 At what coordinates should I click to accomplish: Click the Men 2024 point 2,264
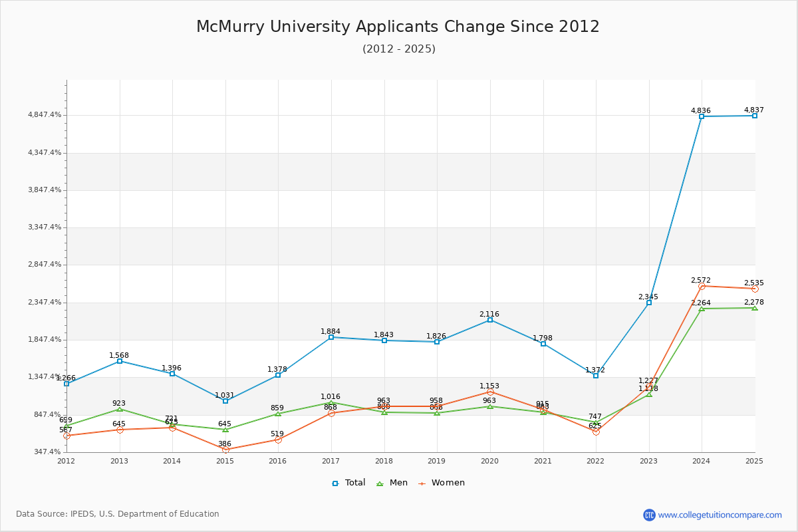[702, 309]
